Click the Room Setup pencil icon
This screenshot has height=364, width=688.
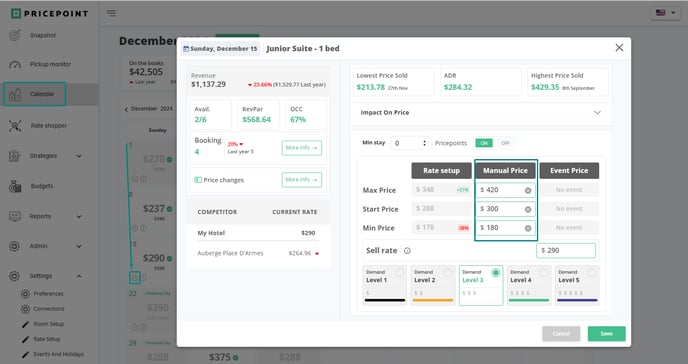coord(25,325)
